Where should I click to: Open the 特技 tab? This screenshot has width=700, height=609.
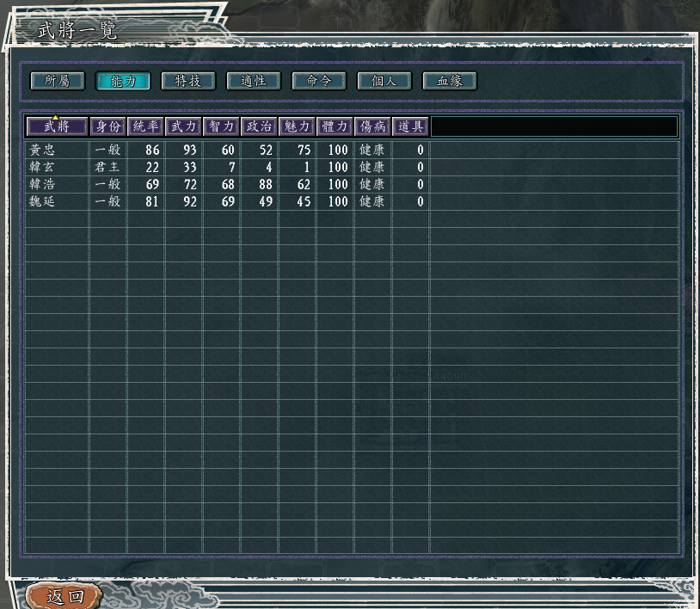[188, 81]
